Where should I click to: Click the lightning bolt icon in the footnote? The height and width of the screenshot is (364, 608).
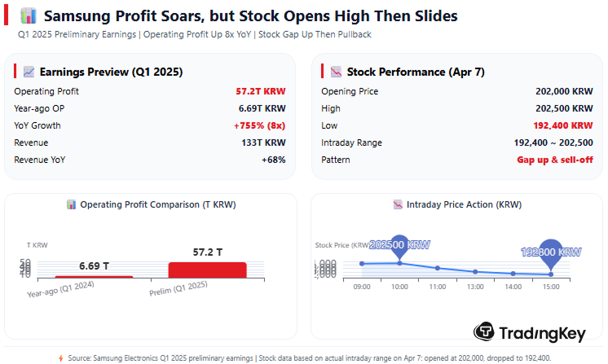60,357
